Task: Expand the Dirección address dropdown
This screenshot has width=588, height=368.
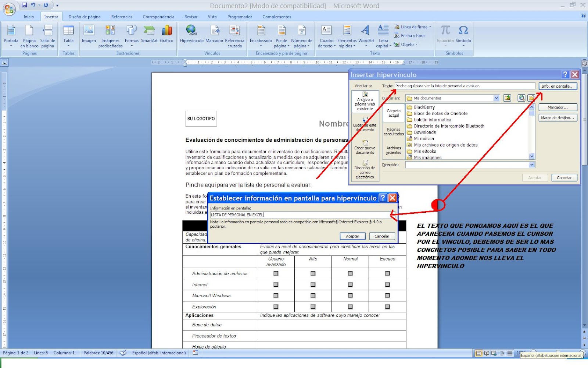Action: [532, 165]
